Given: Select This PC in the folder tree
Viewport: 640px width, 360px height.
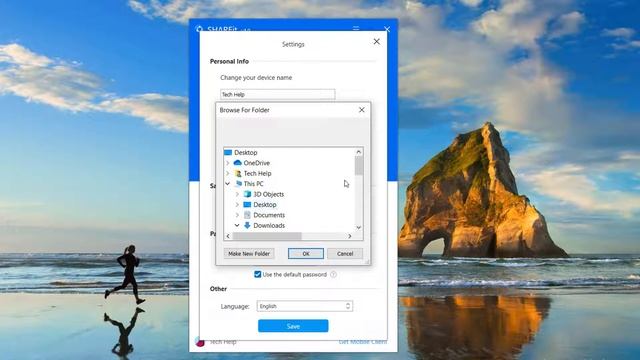Looking at the screenshot, I should point(253,184).
